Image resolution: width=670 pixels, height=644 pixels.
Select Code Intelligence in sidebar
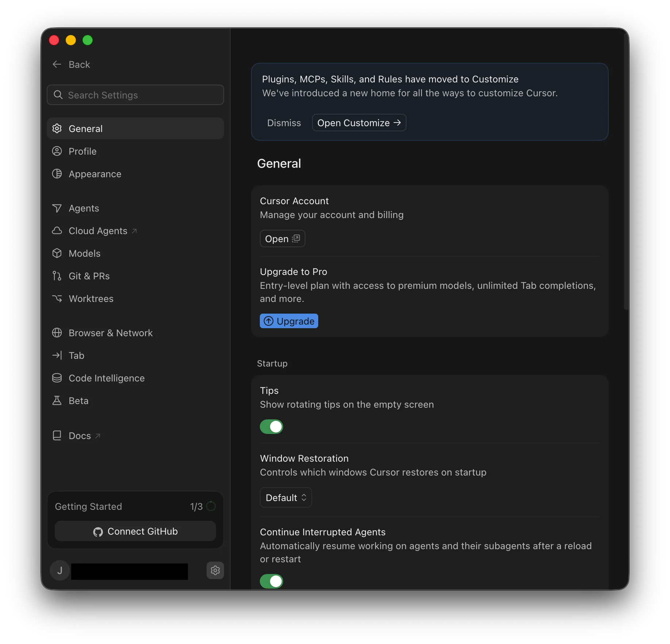[135, 378]
